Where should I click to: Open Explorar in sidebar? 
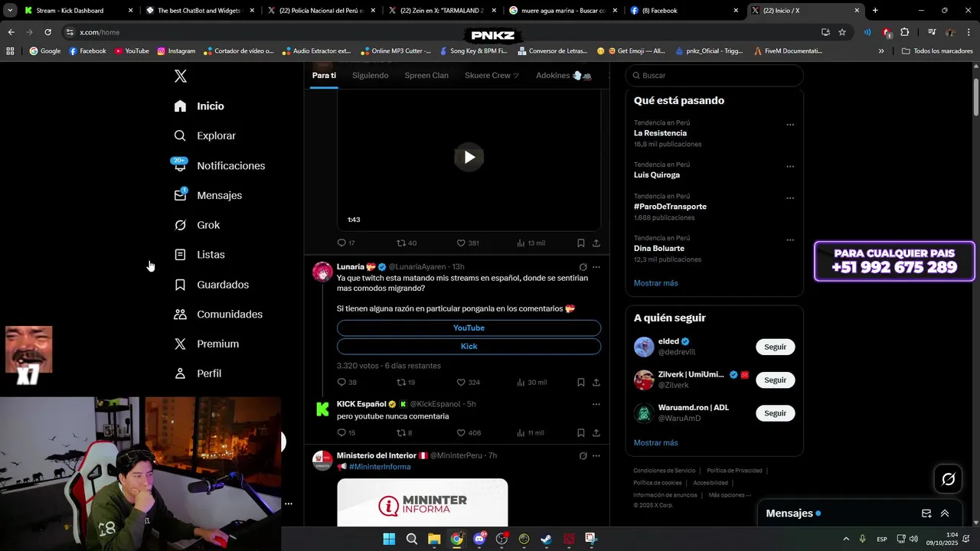[x=204, y=135]
